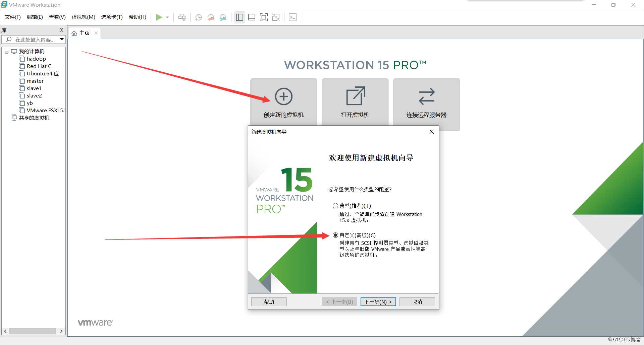Click the full screen mode icon
This screenshot has height=345, width=644.
[264, 17]
